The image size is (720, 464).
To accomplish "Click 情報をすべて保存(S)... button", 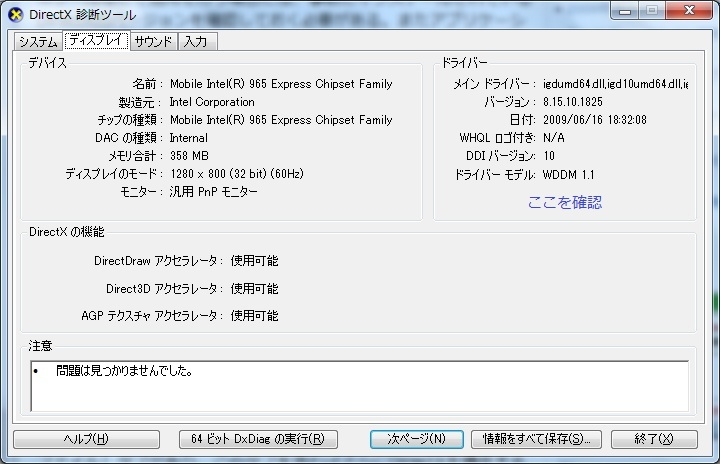I will (x=536, y=439).
